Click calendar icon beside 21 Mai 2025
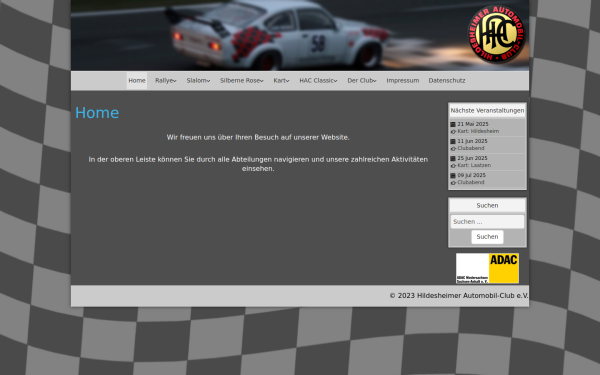The width and height of the screenshot is (600, 375). pos(453,124)
